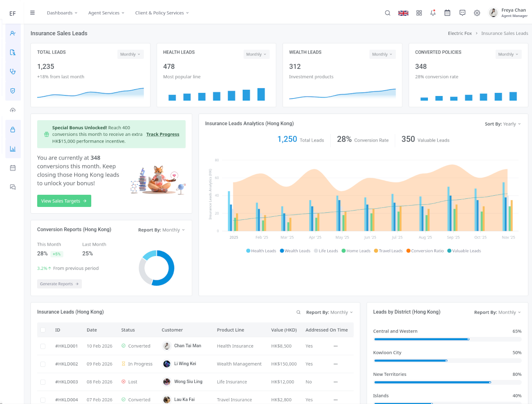532x404 pixels.
Task: Toggle select-all checkbox in table header
Action: 43,330
